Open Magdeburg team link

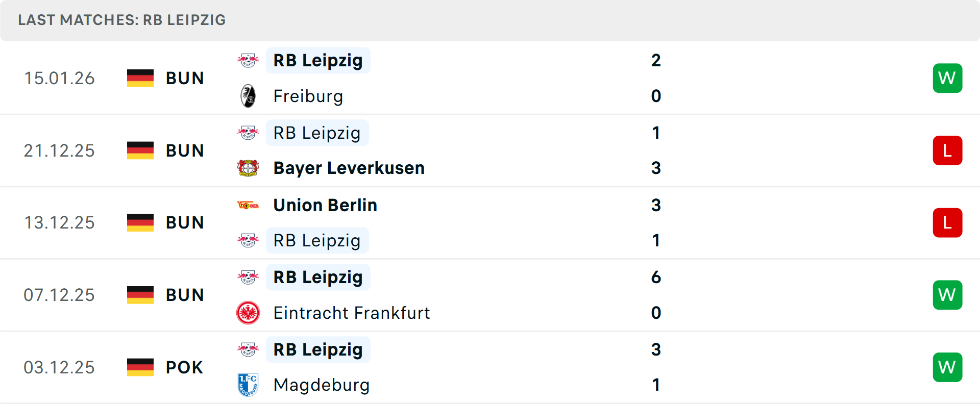coord(322,385)
